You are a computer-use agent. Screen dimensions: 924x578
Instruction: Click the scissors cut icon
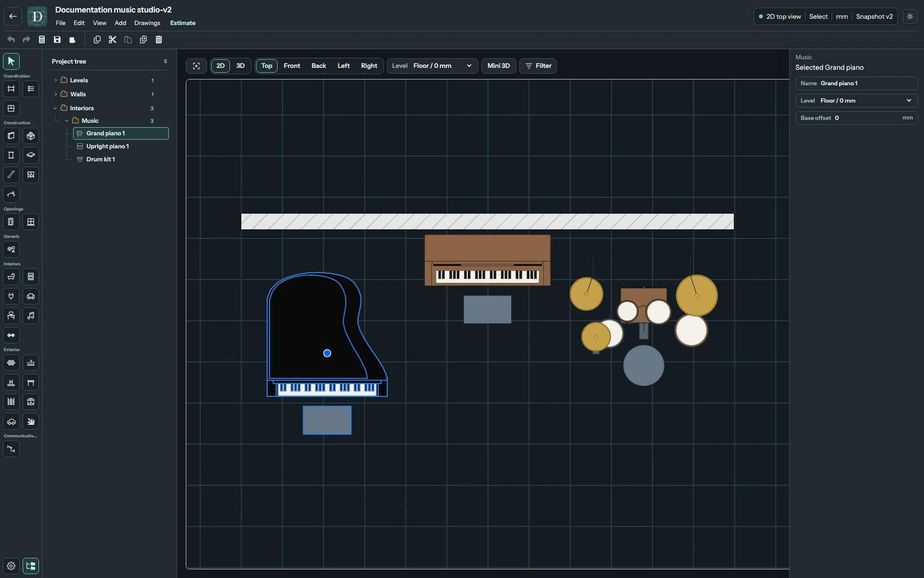pos(113,39)
